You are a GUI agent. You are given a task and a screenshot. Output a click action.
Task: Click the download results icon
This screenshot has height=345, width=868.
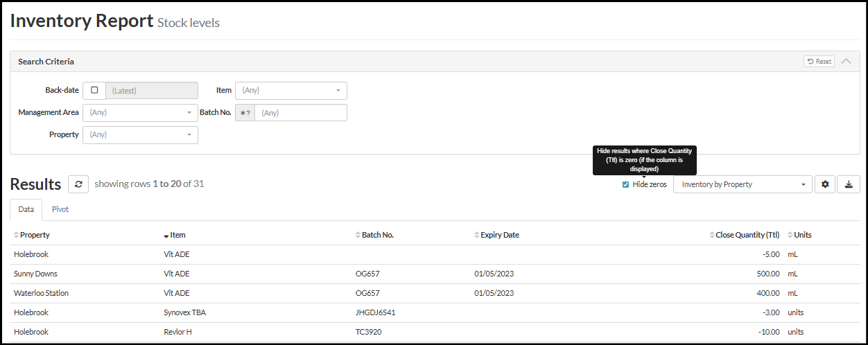point(849,184)
